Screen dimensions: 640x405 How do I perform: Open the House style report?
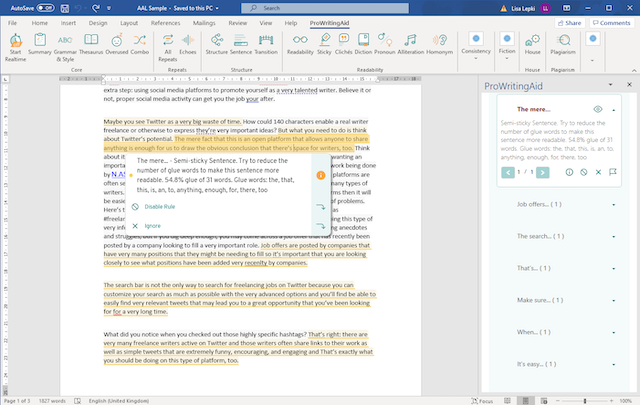tap(532, 45)
